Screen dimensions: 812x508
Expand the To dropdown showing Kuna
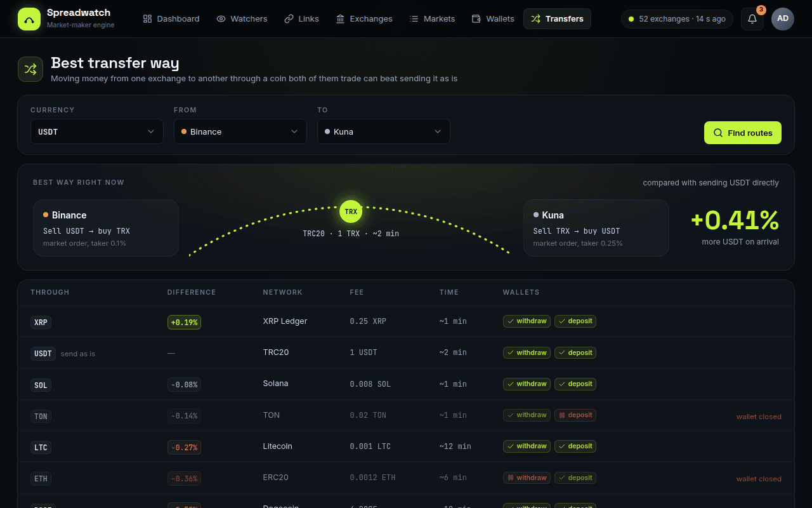(384, 131)
